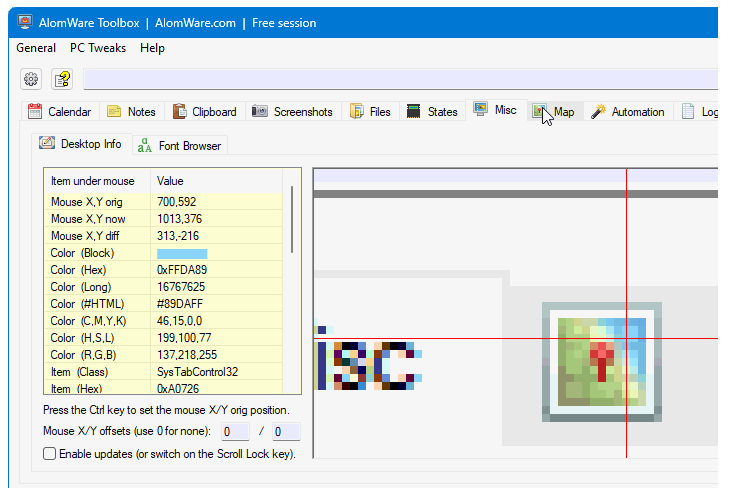Image resolution: width=732 pixels, height=496 pixels.
Task: Open the Clipboard tab
Action: pyautogui.click(x=204, y=112)
